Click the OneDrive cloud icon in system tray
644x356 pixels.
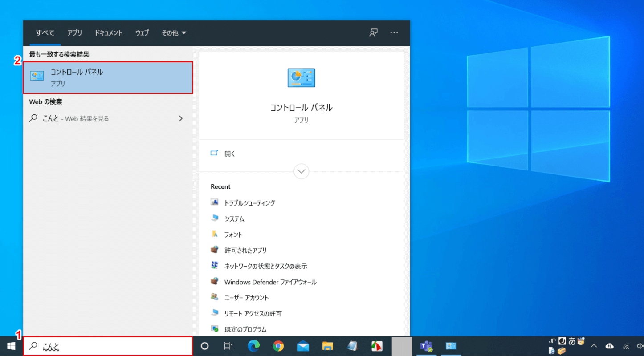pyautogui.click(x=610, y=346)
